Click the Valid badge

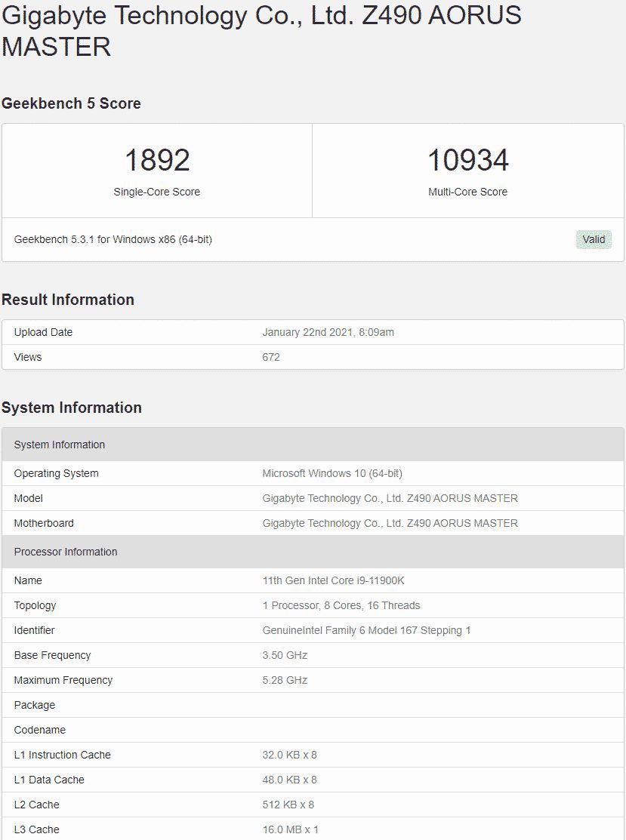[x=594, y=239]
